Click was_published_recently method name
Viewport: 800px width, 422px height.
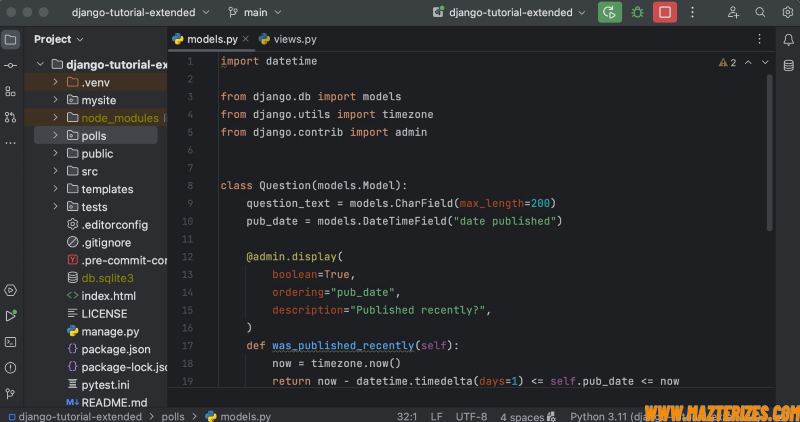343,345
